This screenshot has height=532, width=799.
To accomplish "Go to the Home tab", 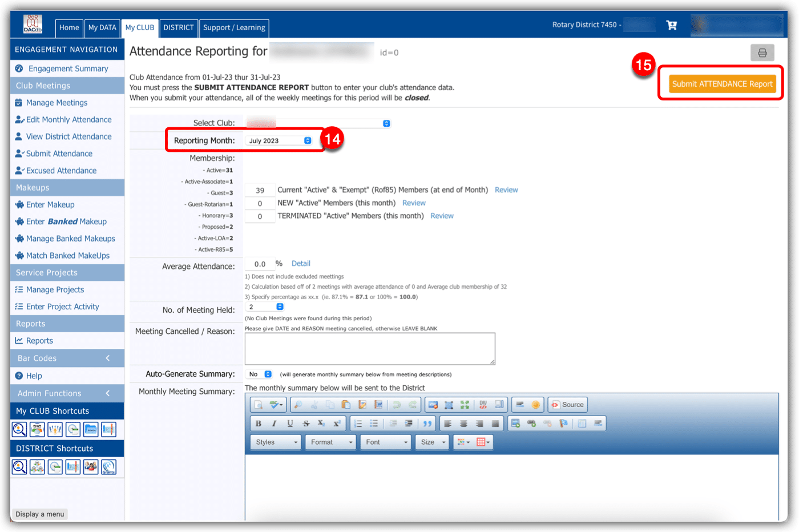I will pyautogui.click(x=69, y=27).
